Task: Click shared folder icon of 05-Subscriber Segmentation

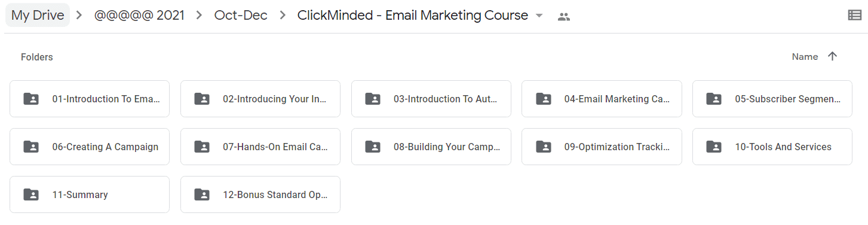Action: tap(713, 99)
